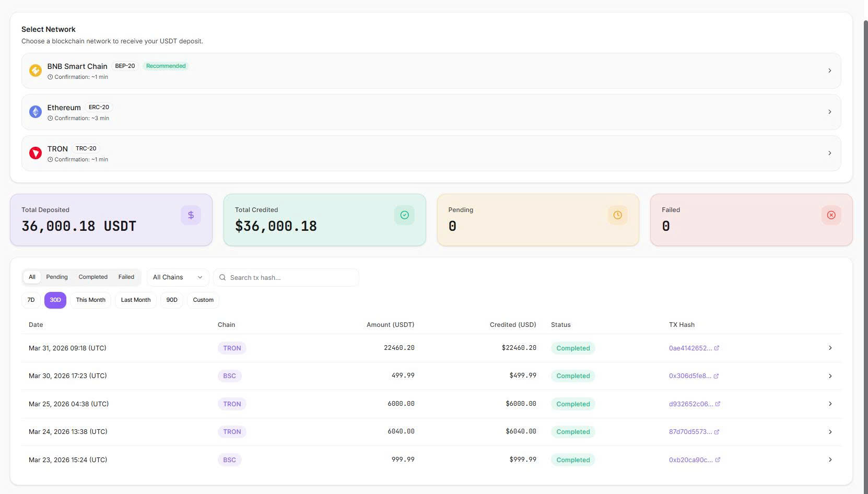Switch to the Failed status tab
This screenshot has height=494, width=868.
click(126, 277)
